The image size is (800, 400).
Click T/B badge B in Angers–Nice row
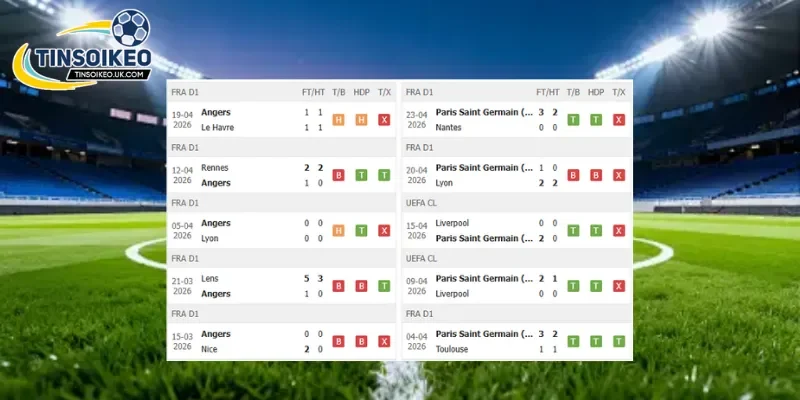pos(338,341)
